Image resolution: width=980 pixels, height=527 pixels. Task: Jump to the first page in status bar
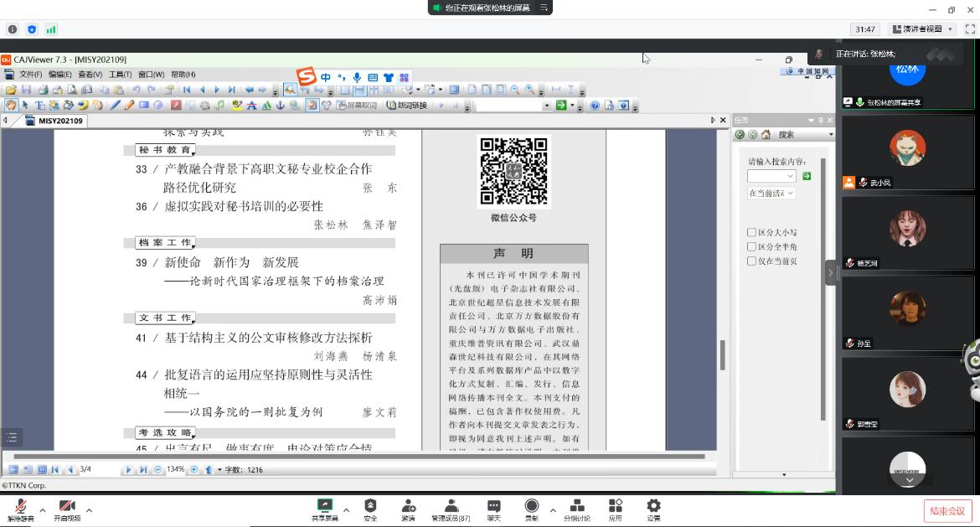55,470
